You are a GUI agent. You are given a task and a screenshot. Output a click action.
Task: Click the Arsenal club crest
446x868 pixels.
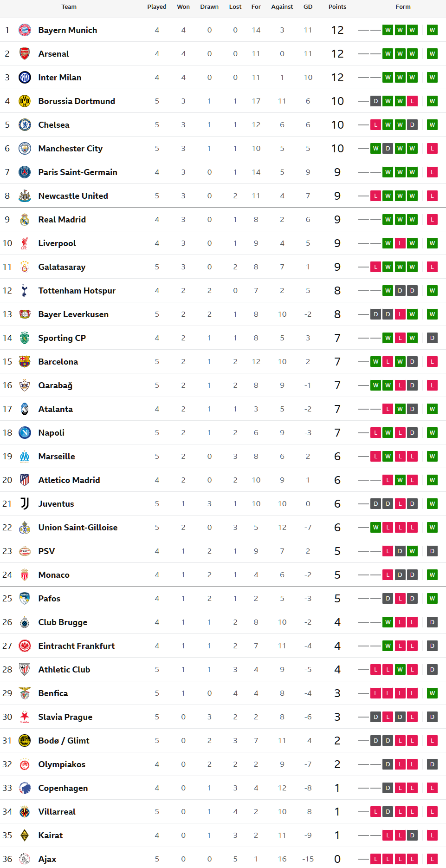(25, 54)
